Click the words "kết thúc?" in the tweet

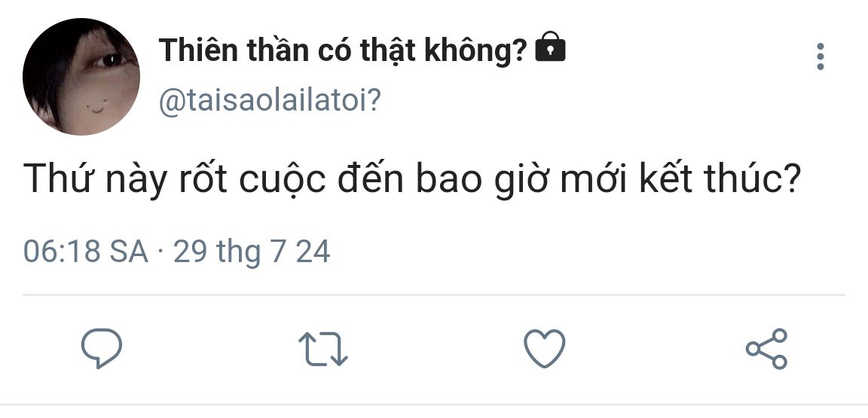[720, 178]
